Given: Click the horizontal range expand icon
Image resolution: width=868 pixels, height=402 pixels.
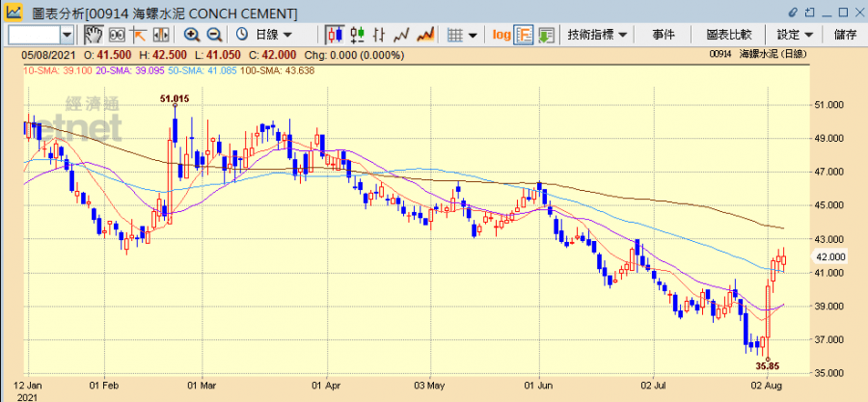Looking at the screenshot, I should click(158, 35).
